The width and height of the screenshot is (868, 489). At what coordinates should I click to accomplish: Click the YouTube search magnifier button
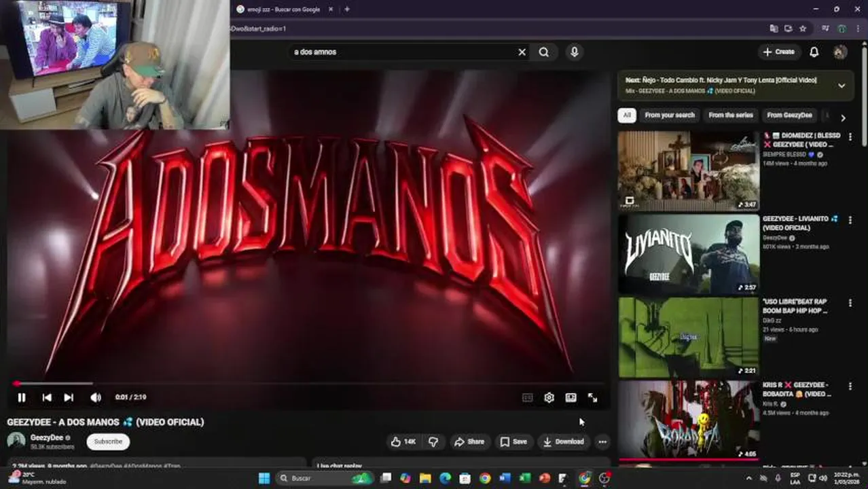[x=543, y=52]
